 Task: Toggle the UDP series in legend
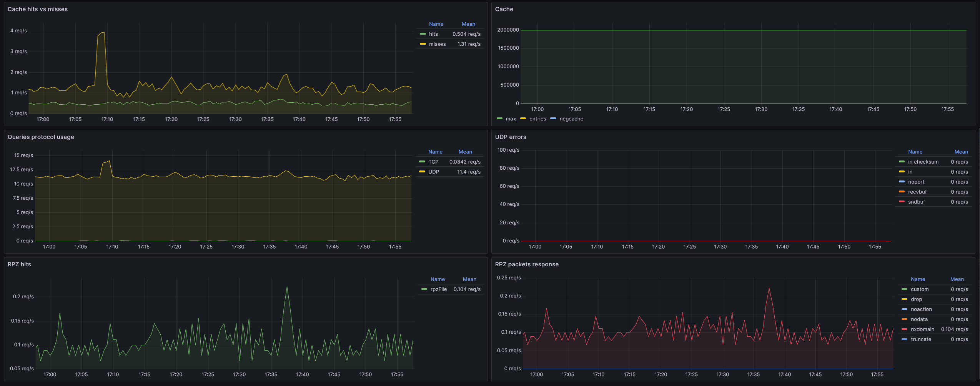(433, 172)
